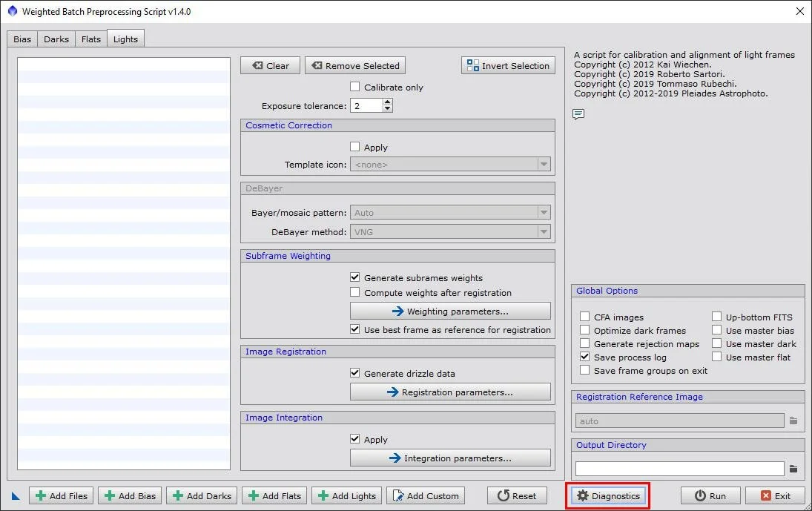Click Remove Selected button

tap(355, 66)
